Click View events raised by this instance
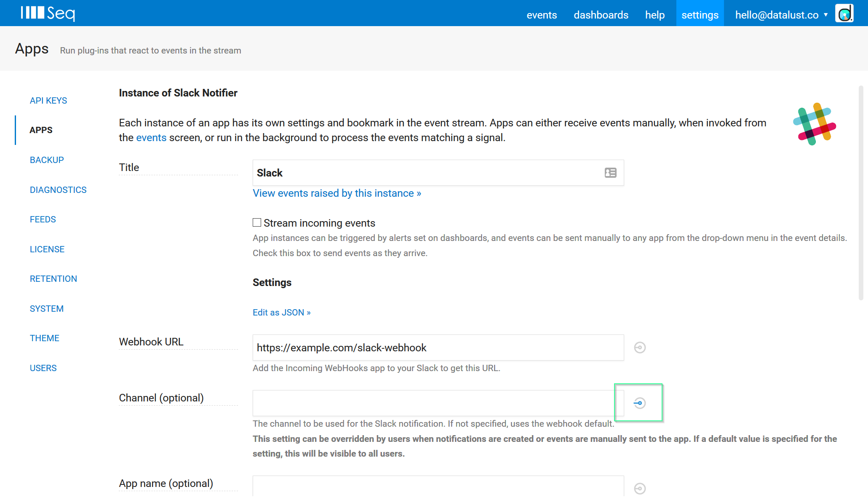The width and height of the screenshot is (868, 500). point(337,193)
